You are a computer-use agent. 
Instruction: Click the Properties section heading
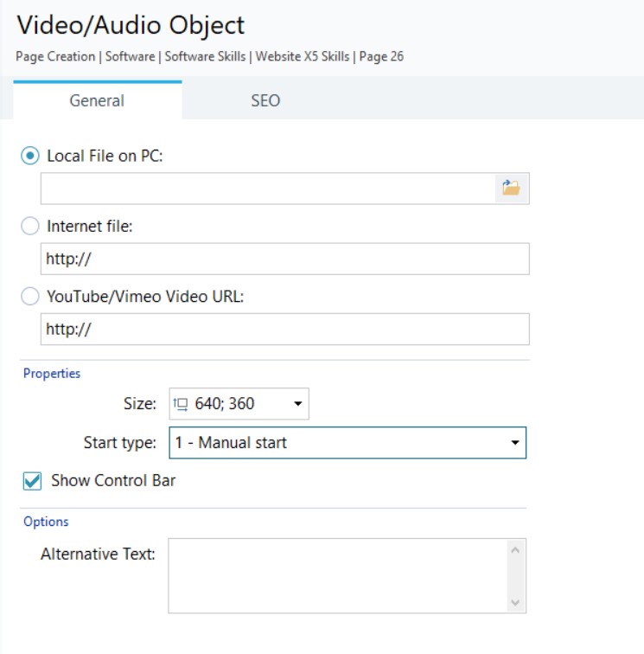click(x=52, y=374)
